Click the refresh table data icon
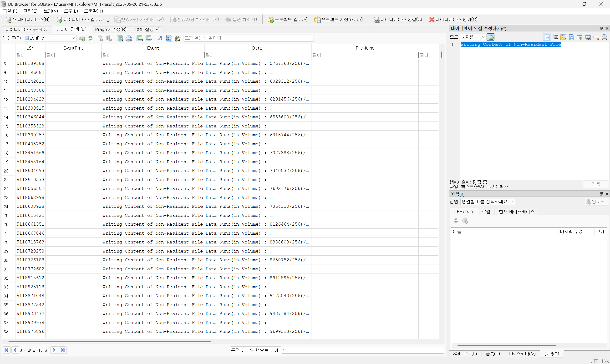 click(91, 38)
